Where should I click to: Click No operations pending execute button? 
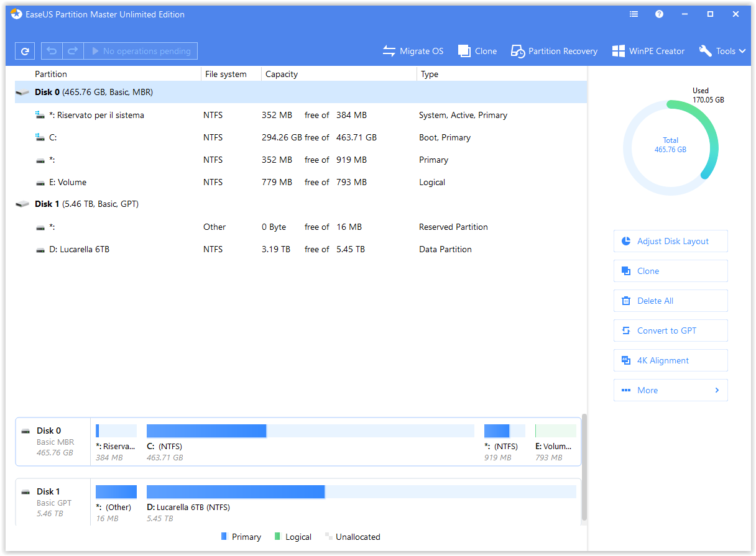141,51
